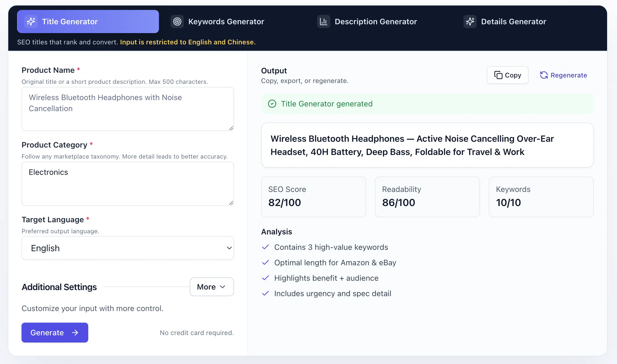617x364 pixels.
Task: Click into the Product Category field
Action: coord(128,184)
